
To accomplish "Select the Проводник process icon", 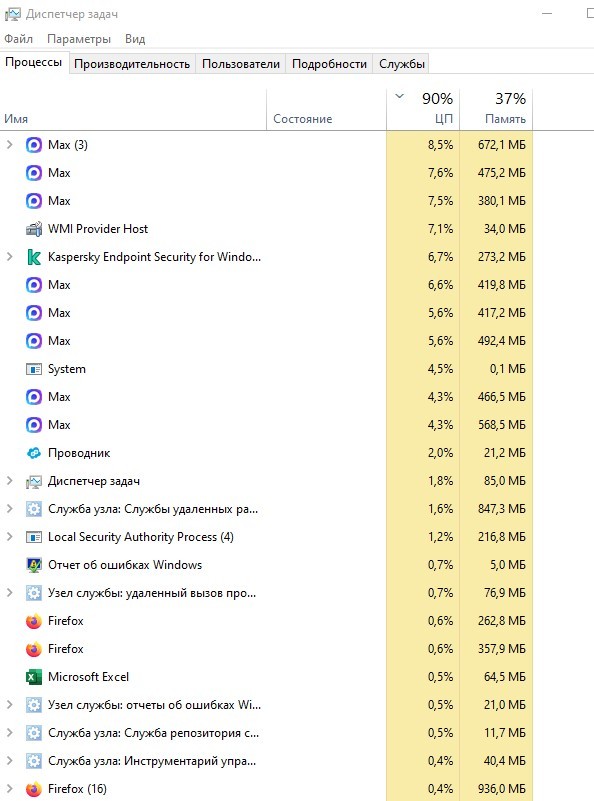I will click(34, 453).
